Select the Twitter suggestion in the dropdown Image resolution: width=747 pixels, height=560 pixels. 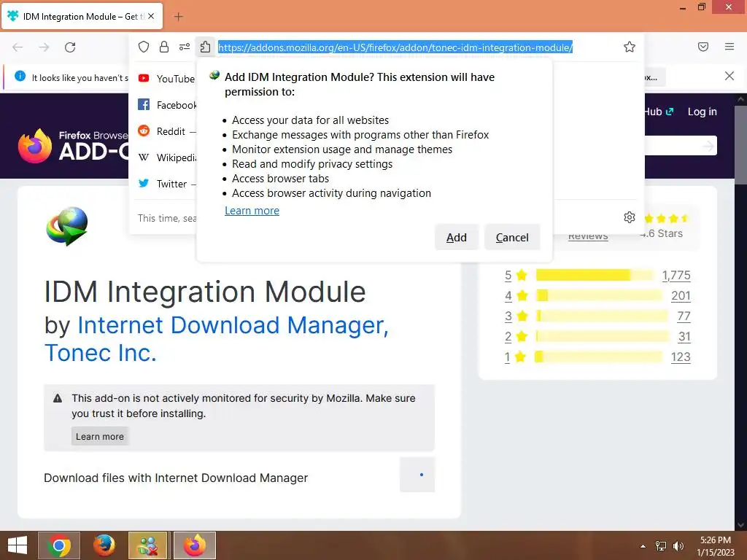click(166, 183)
